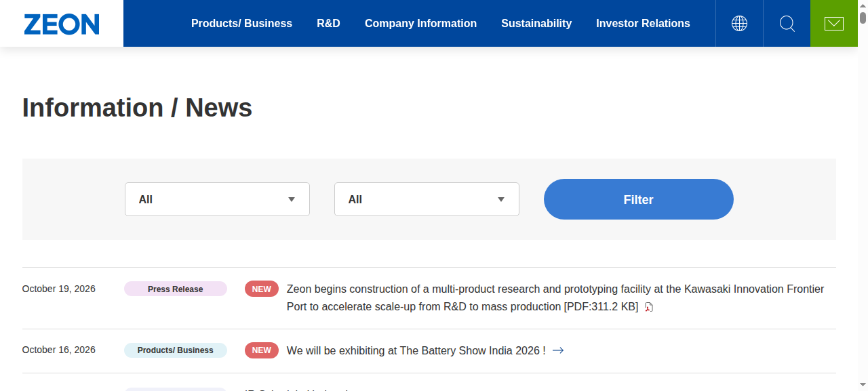The height and width of the screenshot is (391, 868).
Task: Click the NEW badge on Battery Show item
Action: [262, 350]
